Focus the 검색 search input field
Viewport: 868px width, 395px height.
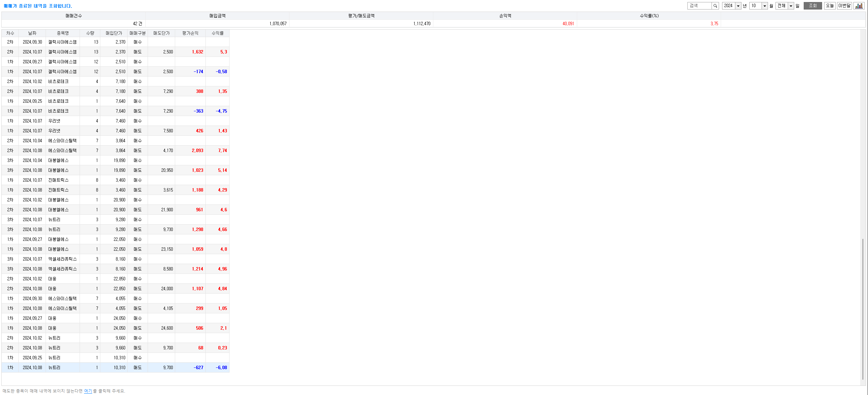click(700, 6)
